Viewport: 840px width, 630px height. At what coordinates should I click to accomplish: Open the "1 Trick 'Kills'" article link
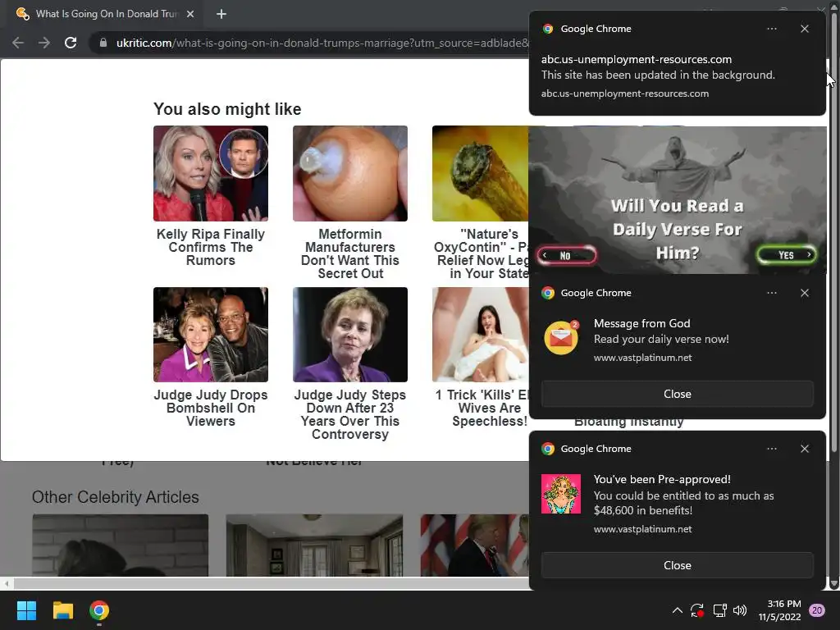pos(482,409)
